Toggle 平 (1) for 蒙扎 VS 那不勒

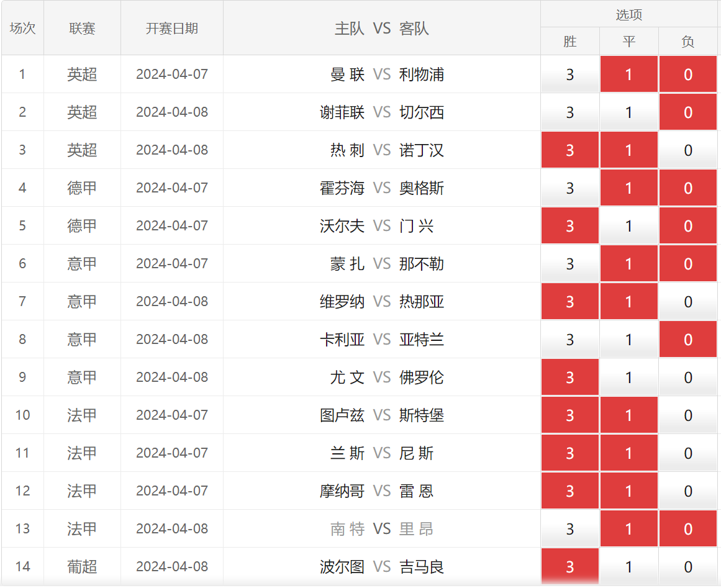point(629,263)
